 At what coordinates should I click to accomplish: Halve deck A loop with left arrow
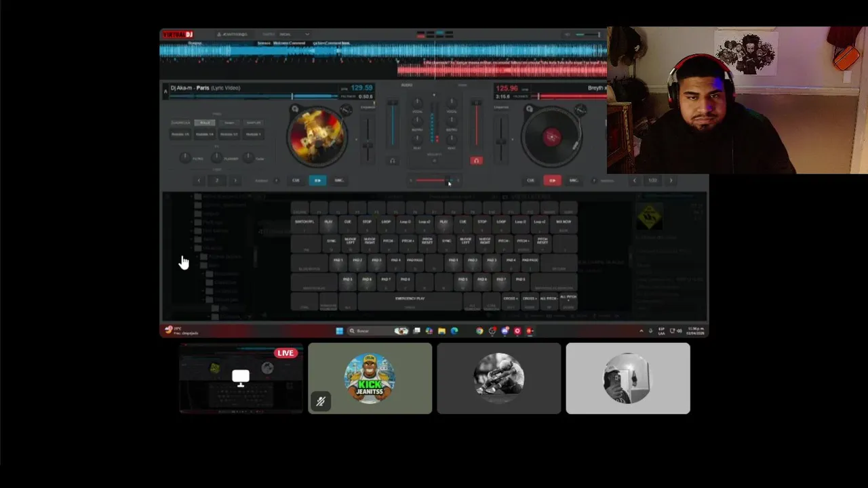(199, 180)
